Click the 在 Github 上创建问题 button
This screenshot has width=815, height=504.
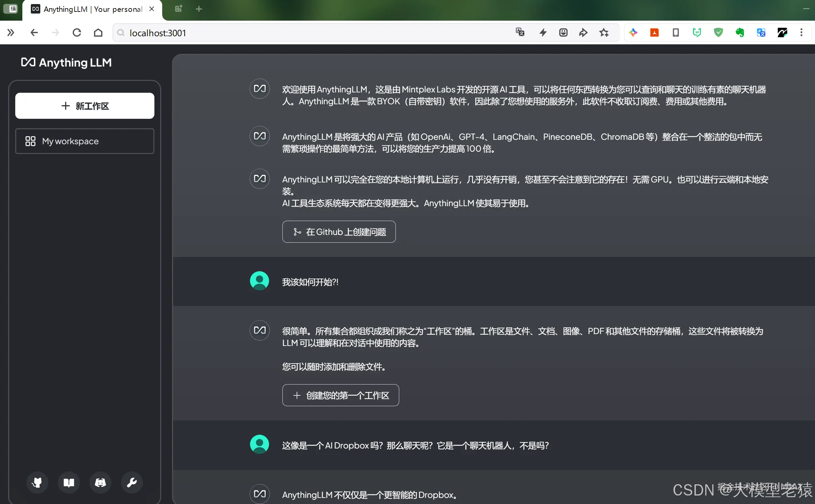(x=339, y=232)
